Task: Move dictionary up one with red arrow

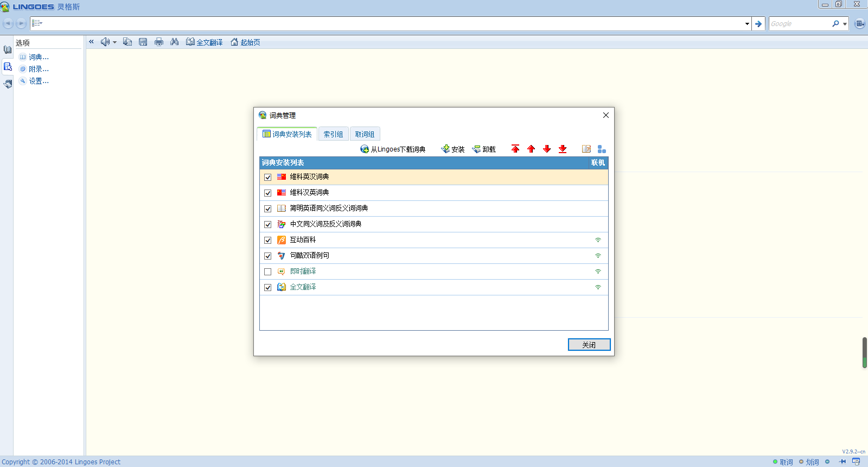Action: (531, 149)
